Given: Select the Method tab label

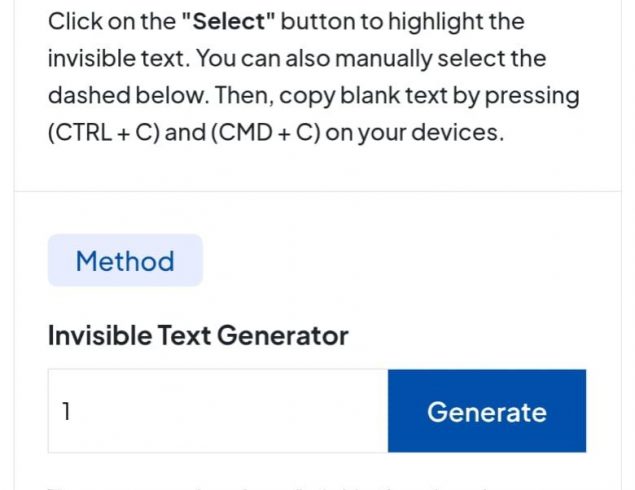Looking at the screenshot, I should 125,261.
